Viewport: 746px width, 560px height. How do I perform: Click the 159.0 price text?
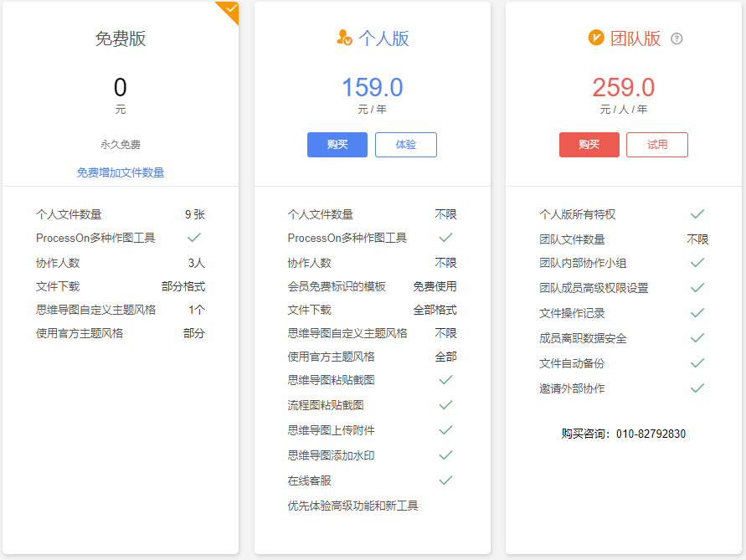(373, 88)
